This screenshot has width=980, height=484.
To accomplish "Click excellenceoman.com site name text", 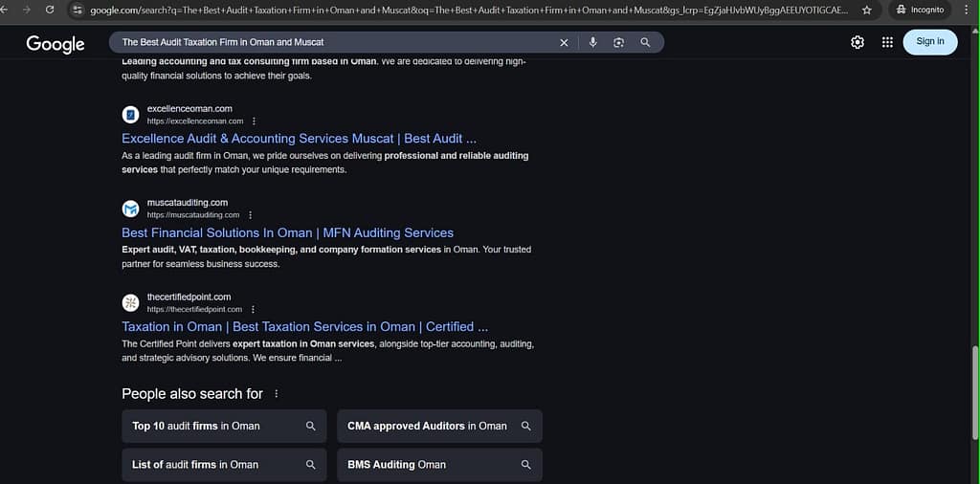I will click(x=189, y=109).
